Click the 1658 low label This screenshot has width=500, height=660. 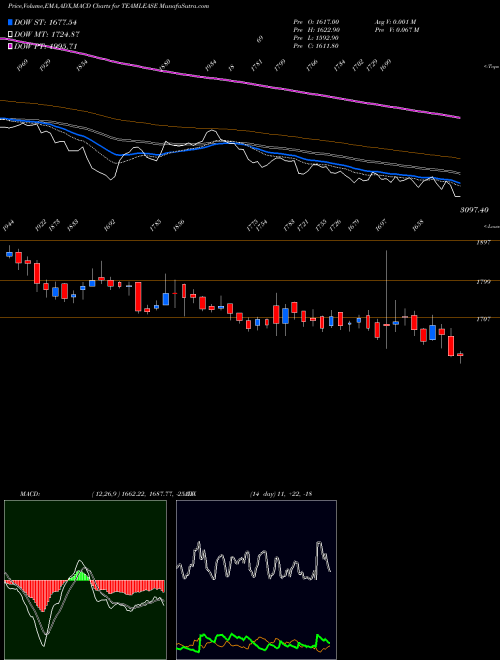pyautogui.click(x=418, y=225)
